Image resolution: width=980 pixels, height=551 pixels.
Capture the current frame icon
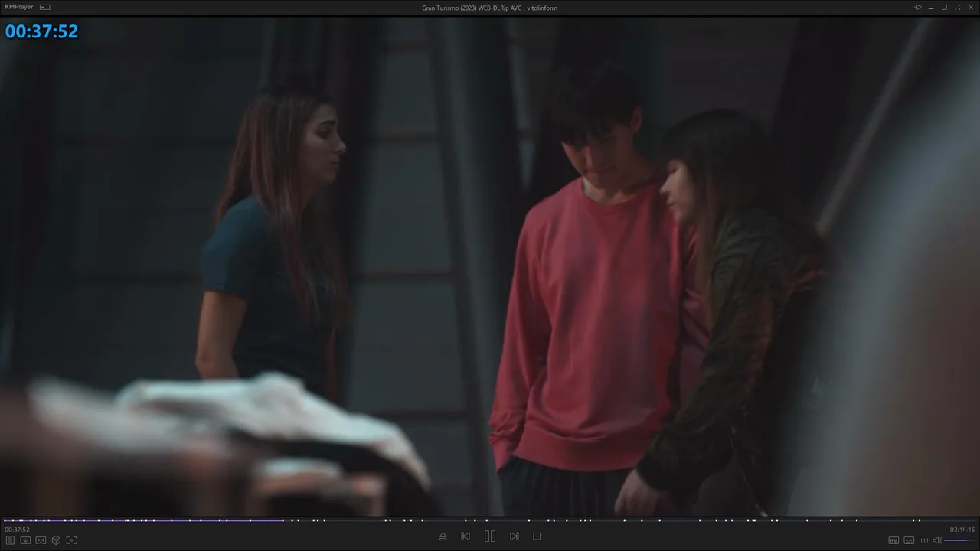(x=71, y=540)
